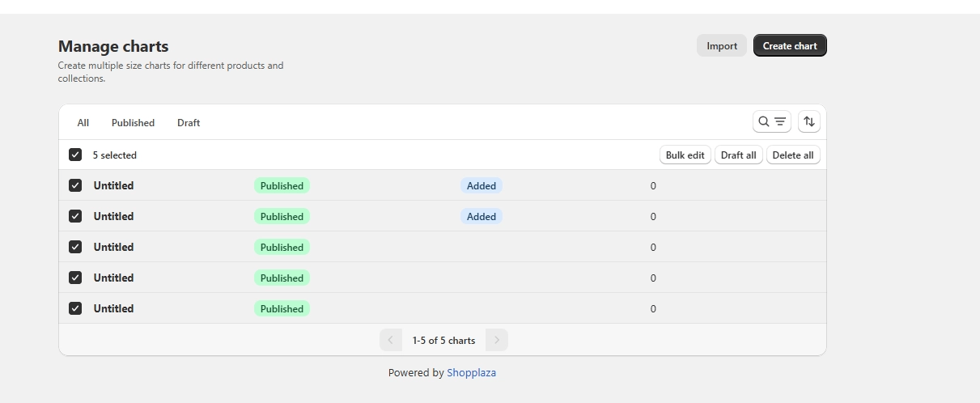This screenshot has width=980, height=403.
Task: Click the Added badge in first row
Action: pos(482,186)
